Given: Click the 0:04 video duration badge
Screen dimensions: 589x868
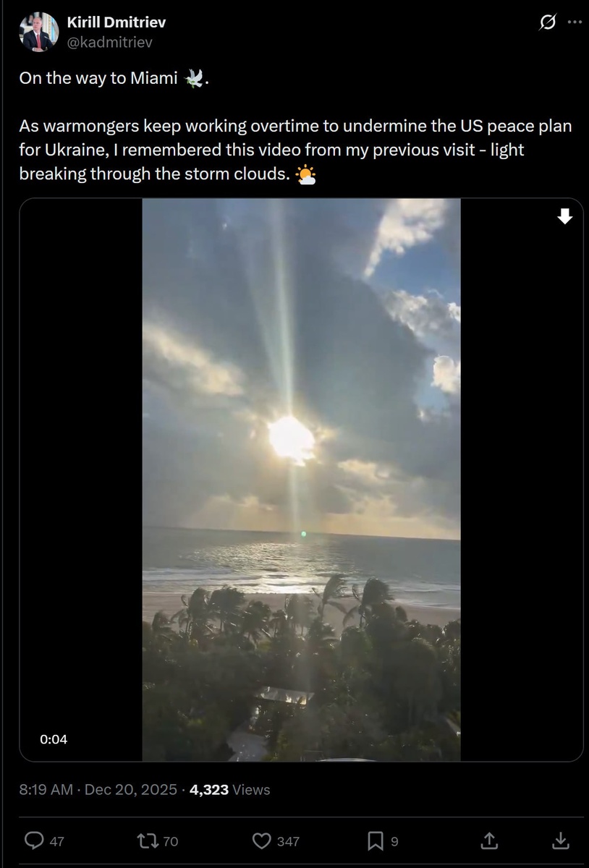Looking at the screenshot, I should [x=54, y=739].
